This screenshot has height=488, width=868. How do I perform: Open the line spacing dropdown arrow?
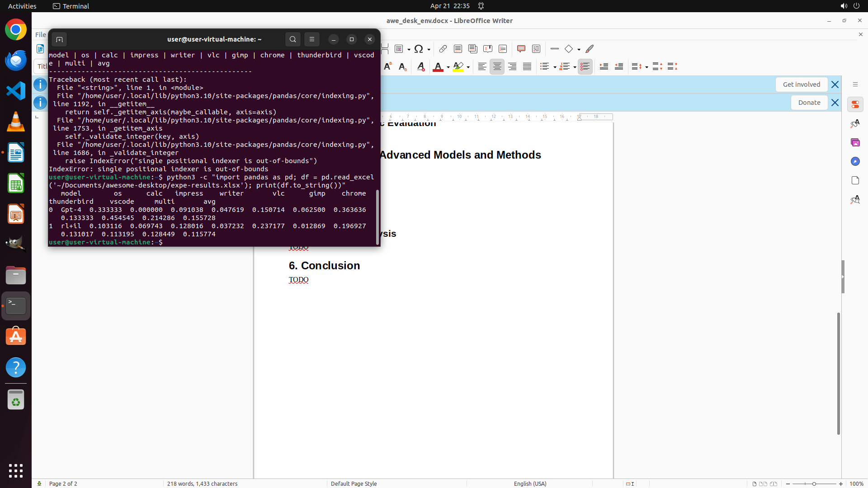(646, 67)
